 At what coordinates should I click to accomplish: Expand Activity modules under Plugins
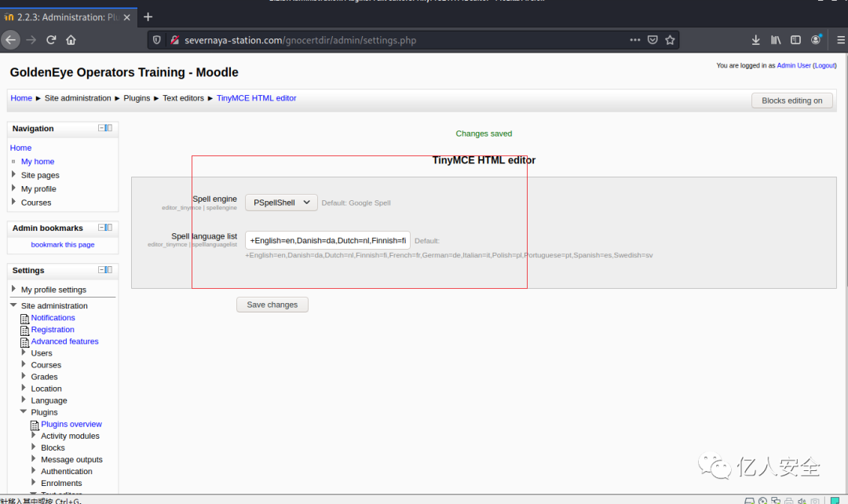(x=34, y=435)
